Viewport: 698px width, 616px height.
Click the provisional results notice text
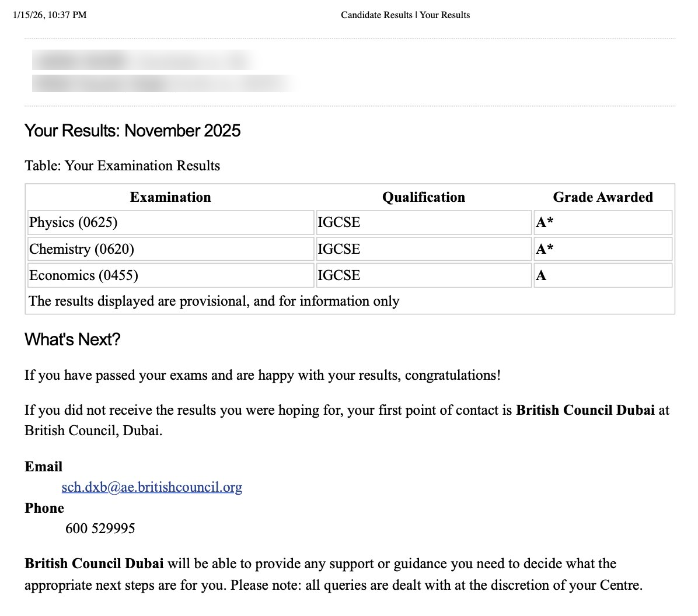click(x=214, y=301)
